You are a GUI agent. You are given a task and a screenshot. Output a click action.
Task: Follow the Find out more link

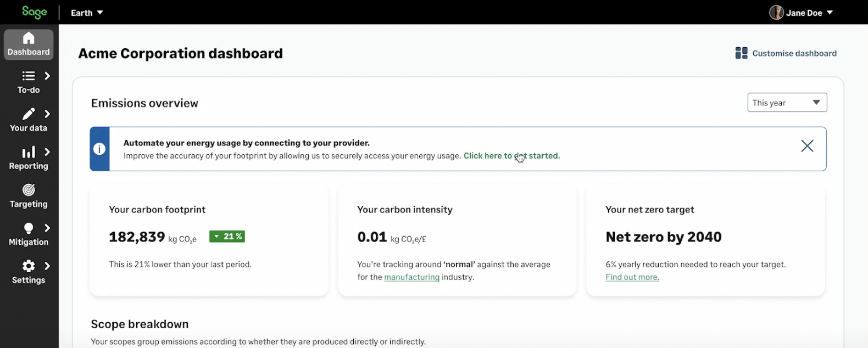[x=632, y=277]
